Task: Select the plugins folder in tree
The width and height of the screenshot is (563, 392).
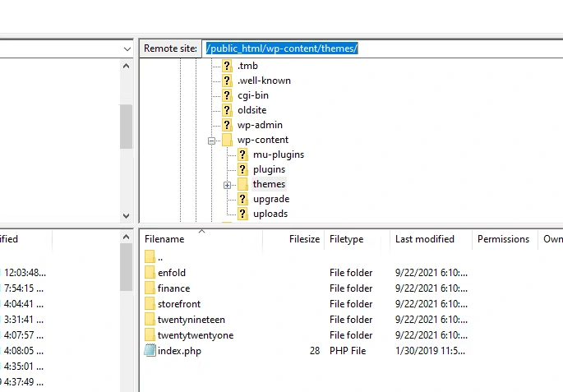Action: click(x=269, y=169)
